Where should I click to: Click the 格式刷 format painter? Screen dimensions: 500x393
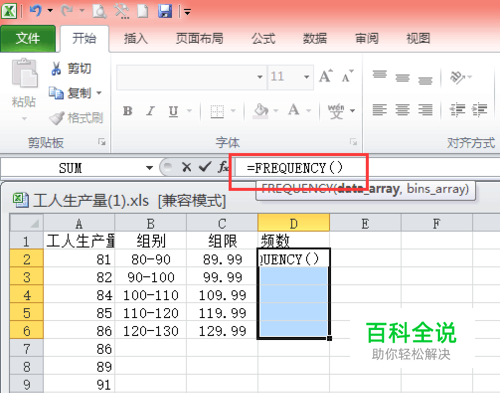pyautogui.click(x=77, y=118)
